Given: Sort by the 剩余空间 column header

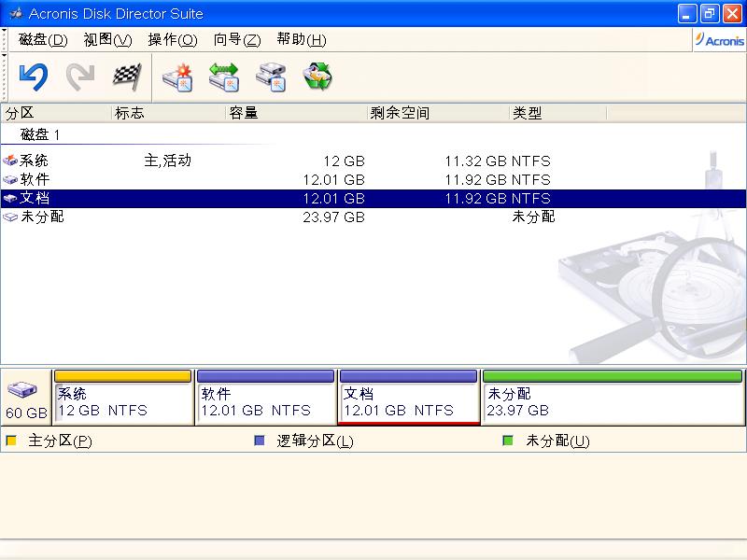Looking at the screenshot, I should coord(438,113).
